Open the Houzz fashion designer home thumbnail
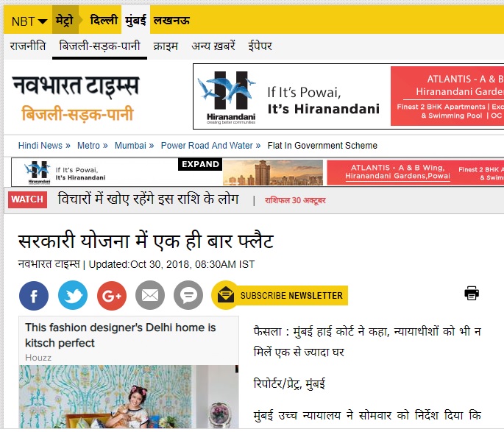The width and height of the screenshot is (504, 432). click(x=129, y=372)
